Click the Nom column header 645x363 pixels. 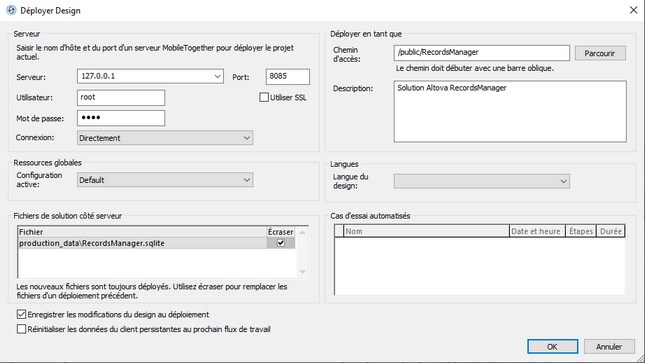[427, 231]
